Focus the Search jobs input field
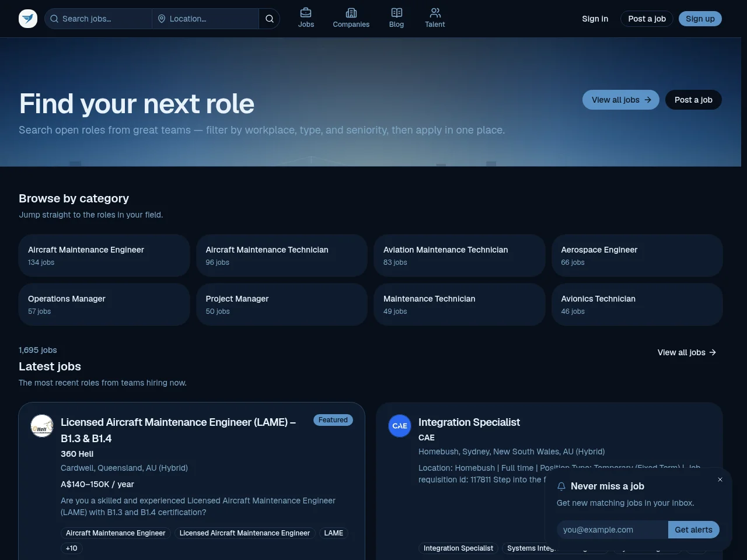 [x=99, y=19]
